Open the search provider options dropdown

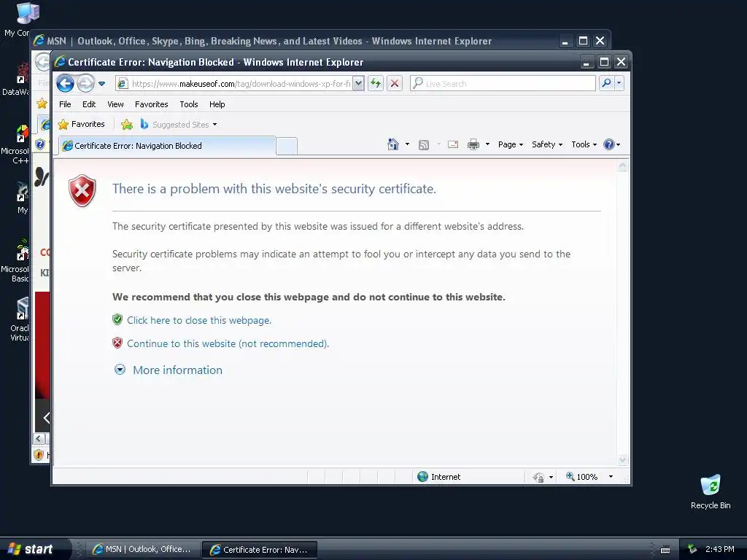619,83
